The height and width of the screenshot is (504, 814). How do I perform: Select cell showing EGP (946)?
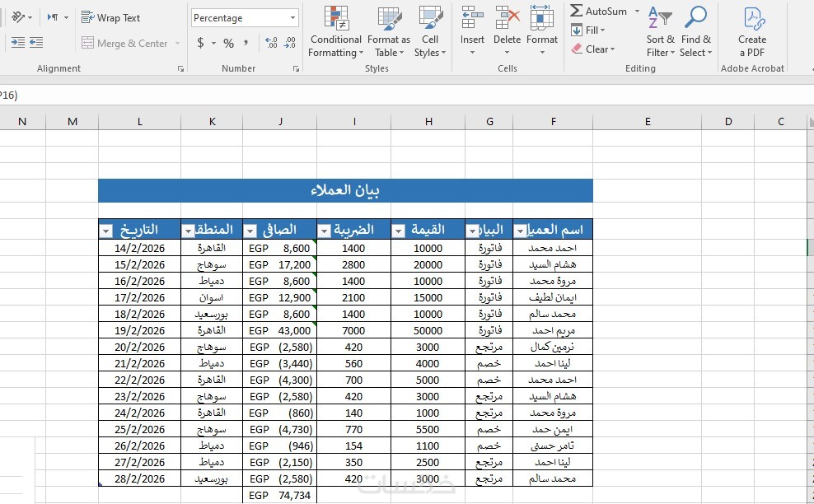click(x=280, y=446)
